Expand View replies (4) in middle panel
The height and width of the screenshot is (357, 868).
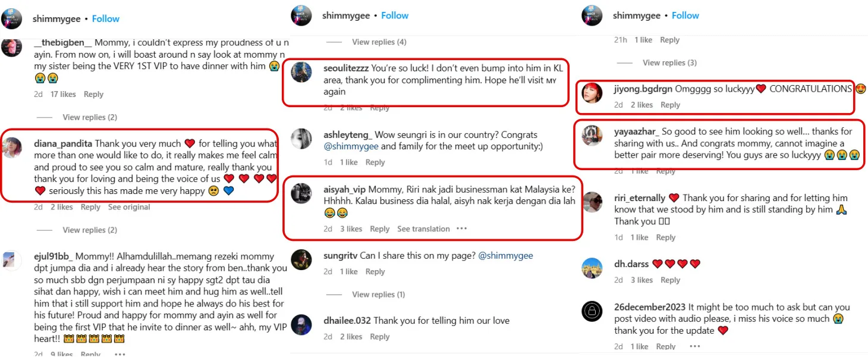[x=379, y=42]
